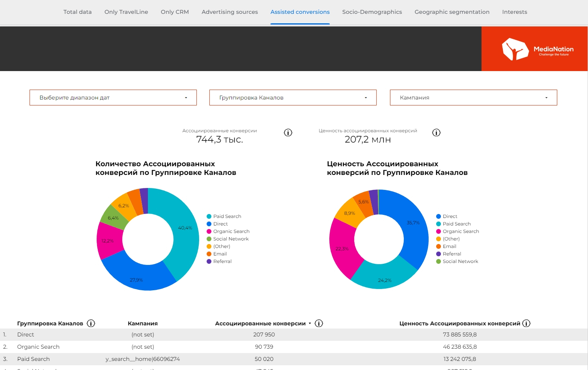Click info icon by Ценность Ассоциированных конверсий column
Viewport: 588px width, 370px height.
click(x=526, y=323)
